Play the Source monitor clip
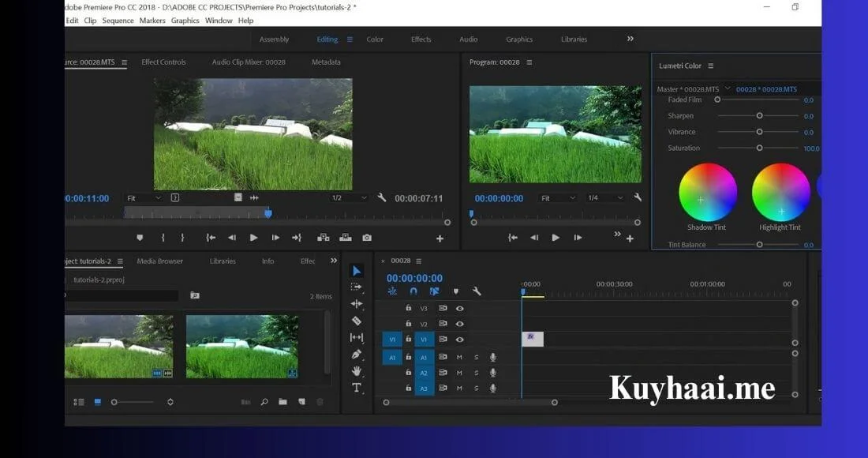The width and height of the screenshot is (868, 458). pyautogui.click(x=253, y=238)
